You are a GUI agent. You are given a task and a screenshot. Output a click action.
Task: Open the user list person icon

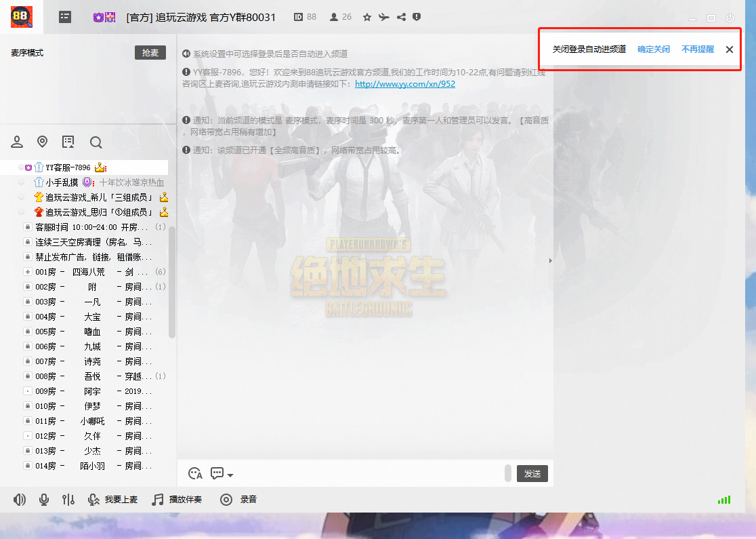tap(17, 142)
